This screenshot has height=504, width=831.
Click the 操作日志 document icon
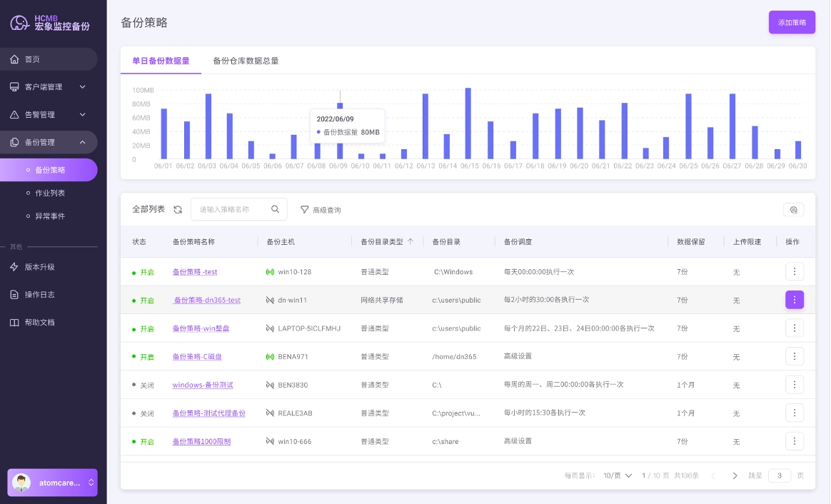coord(14,295)
